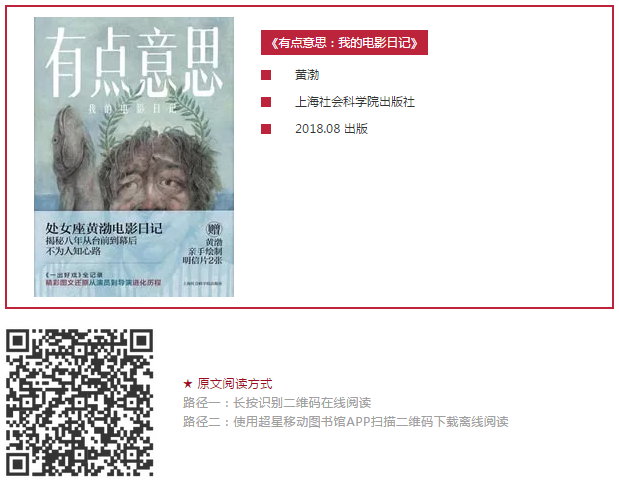The width and height of the screenshot is (619, 483).
Task: Click 处女座黄渤电影日记 text on cover
Action: click(x=104, y=228)
